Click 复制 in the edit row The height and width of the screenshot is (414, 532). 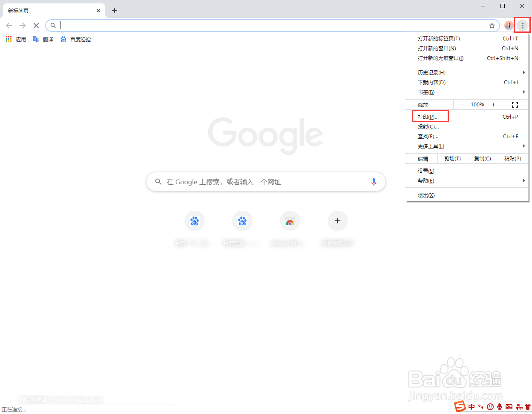[483, 159]
